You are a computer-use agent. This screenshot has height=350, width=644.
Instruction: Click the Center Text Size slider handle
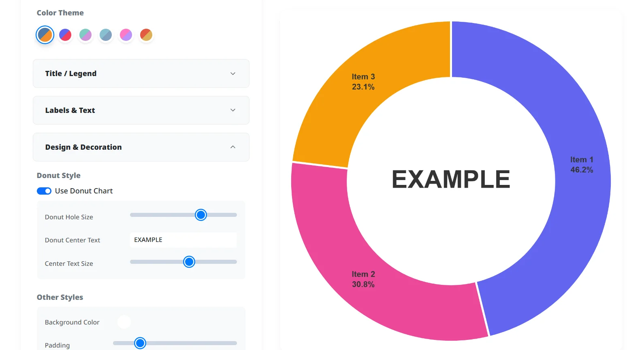189,262
